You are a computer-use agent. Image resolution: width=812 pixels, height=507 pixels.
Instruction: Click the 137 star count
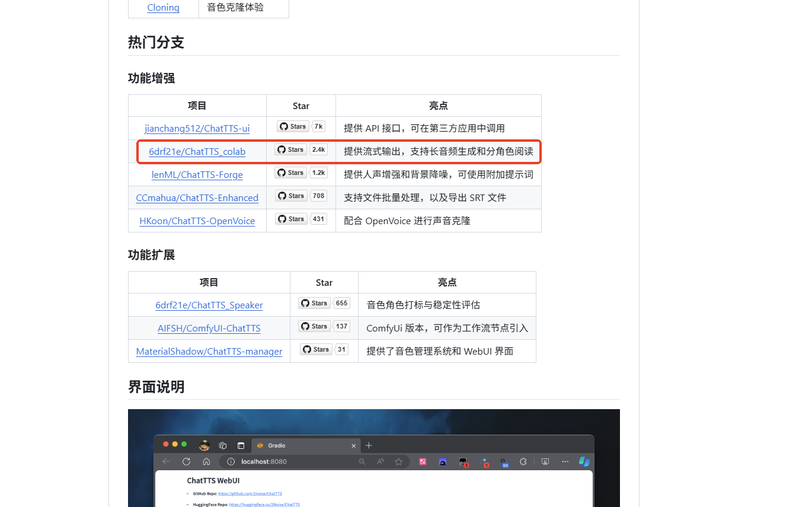pos(341,326)
